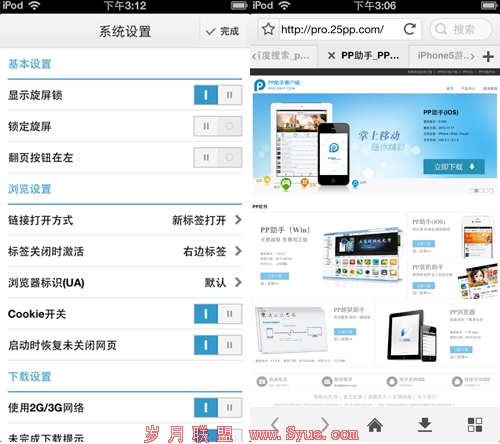Click download button under PP越狱助手 card

[x=345, y=332]
